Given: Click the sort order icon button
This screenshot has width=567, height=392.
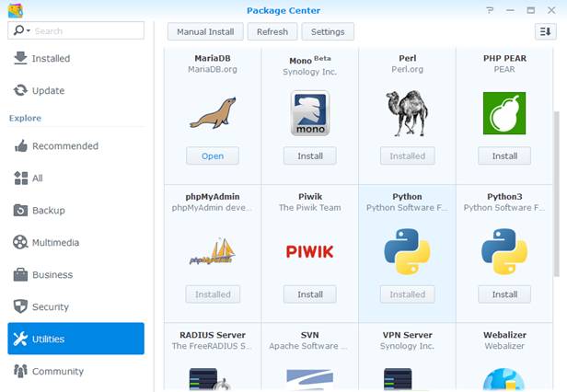Looking at the screenshot, I should (x=545, y=31).
